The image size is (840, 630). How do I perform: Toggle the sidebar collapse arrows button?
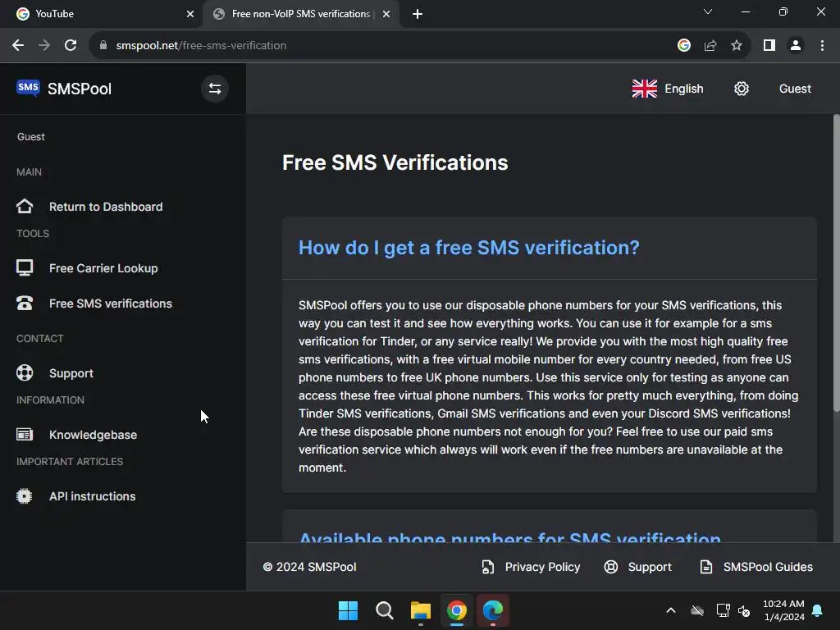click(x=215, y=89)
